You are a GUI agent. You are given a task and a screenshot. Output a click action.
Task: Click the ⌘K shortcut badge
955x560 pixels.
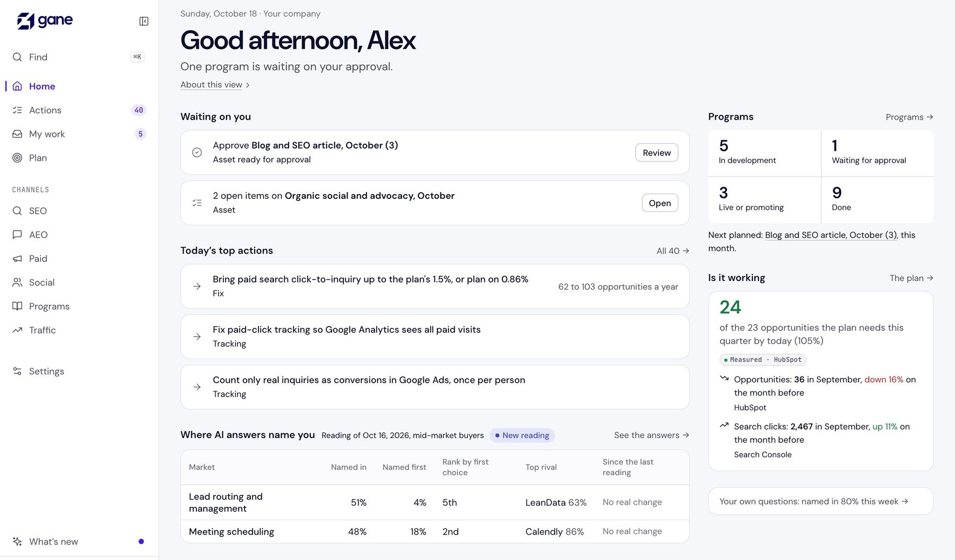tap(137, 57)
